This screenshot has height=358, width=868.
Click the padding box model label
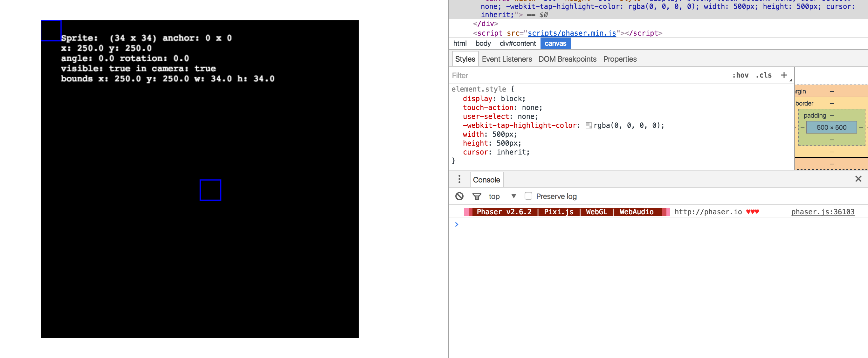(814, 115)
